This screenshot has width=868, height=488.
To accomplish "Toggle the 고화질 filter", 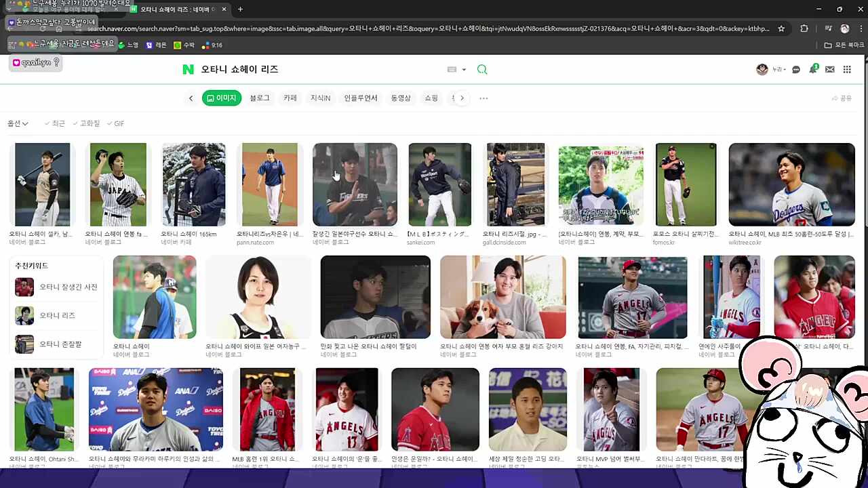I will coord(86,123).
